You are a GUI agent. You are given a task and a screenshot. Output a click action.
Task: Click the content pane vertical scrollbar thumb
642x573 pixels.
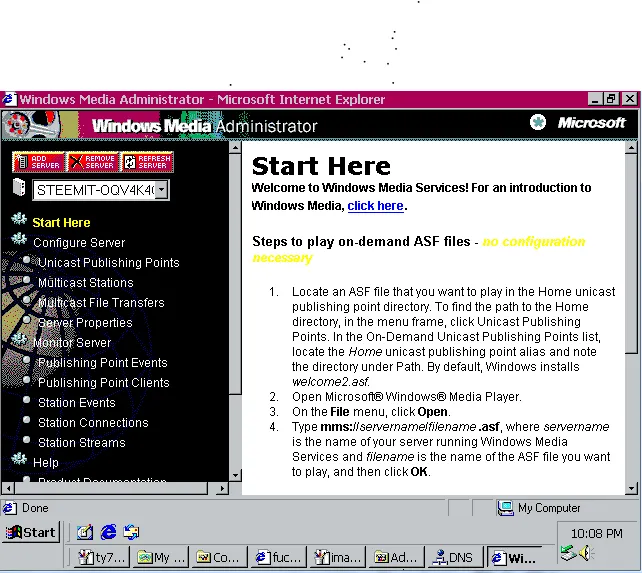point(631,253)
